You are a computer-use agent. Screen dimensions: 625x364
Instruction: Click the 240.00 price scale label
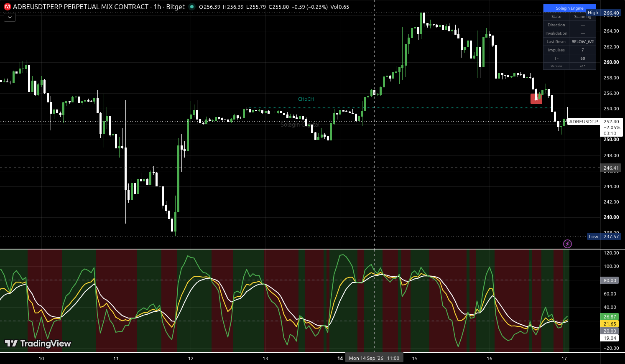611,217
